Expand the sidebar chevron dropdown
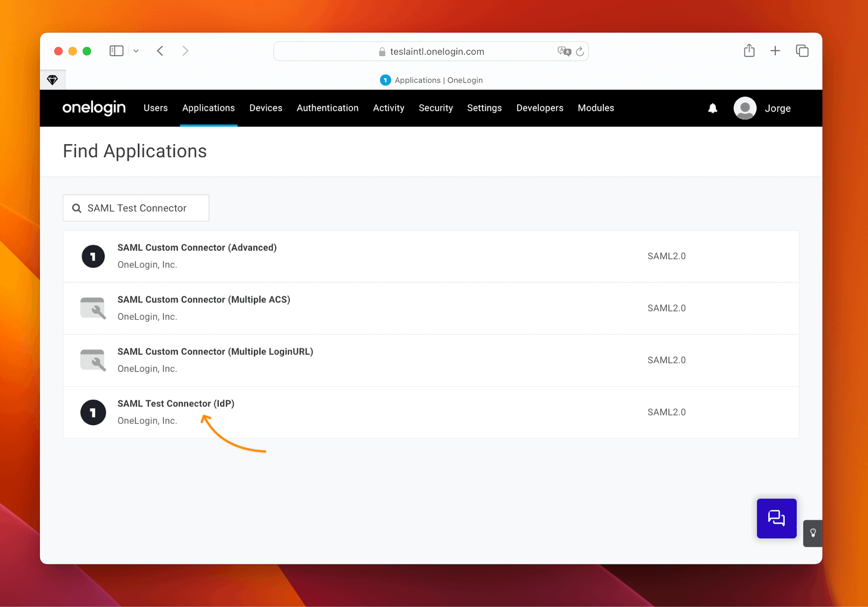The height and width of the screenshot is (607, 868). (x=136, y=51)
